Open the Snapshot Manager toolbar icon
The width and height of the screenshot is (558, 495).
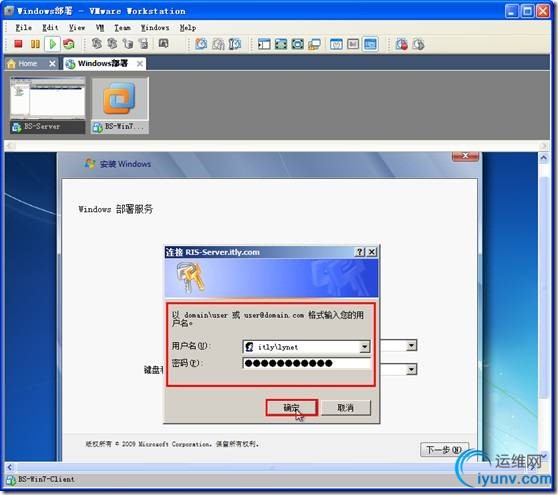pos(235,44)
